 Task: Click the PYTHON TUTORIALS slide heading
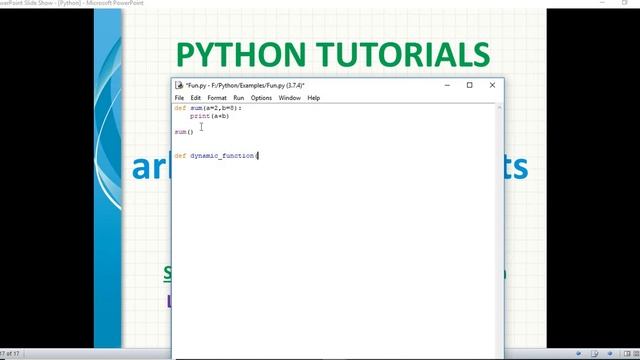click(333, 54)
